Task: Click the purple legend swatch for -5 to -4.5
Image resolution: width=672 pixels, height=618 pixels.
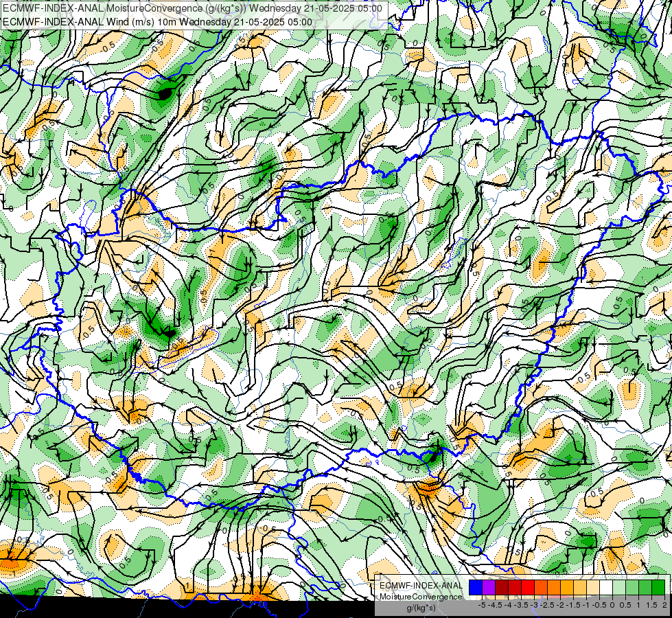Action: coord(489,588)
